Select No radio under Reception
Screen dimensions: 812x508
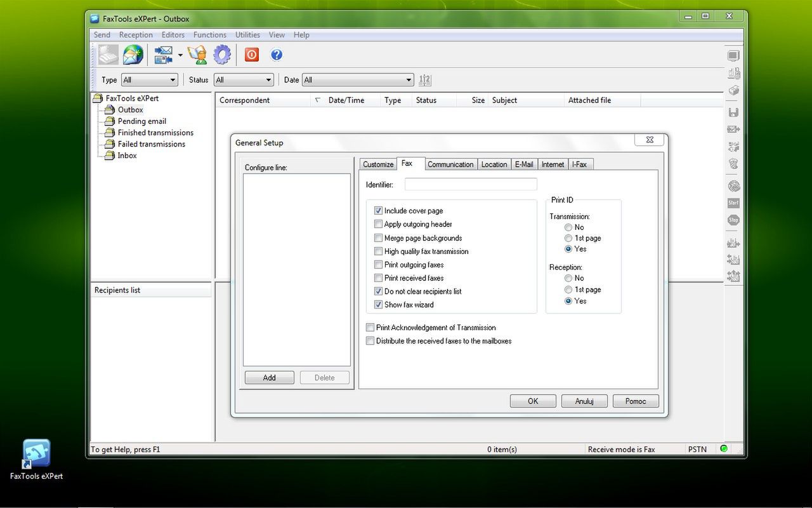point(568,278)
